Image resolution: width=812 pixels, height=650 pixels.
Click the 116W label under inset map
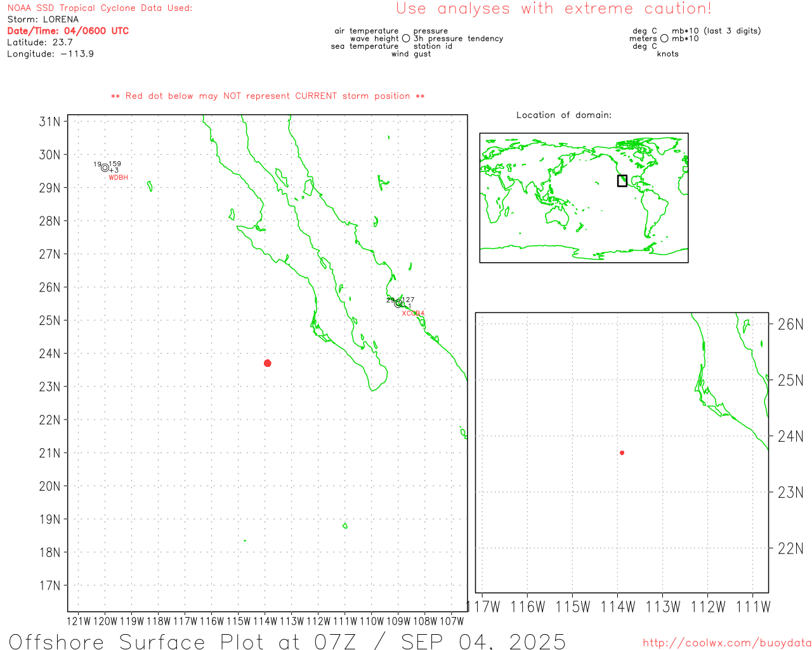pyautogui.click(x=528, y=607)
